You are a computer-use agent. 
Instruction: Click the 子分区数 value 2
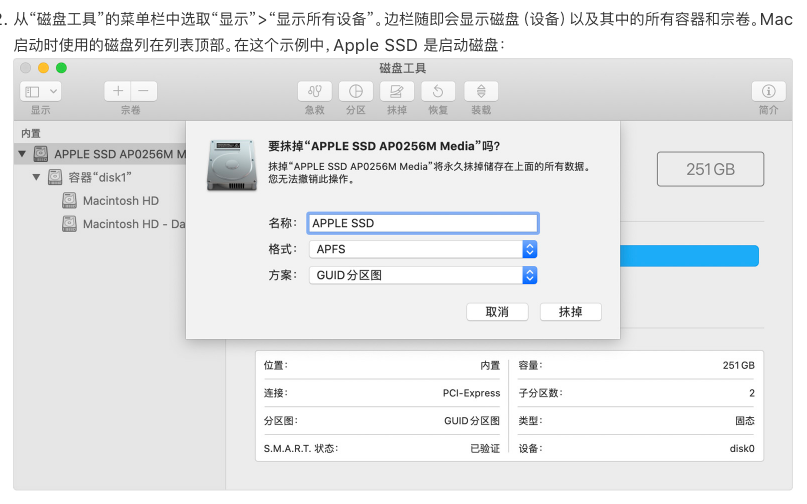click(752, 393)
